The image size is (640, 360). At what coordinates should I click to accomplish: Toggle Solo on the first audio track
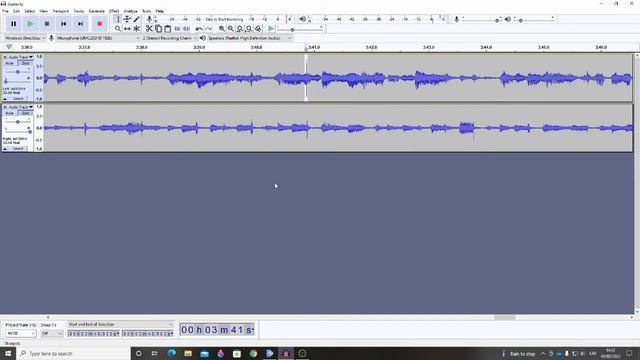coord(25,63)
